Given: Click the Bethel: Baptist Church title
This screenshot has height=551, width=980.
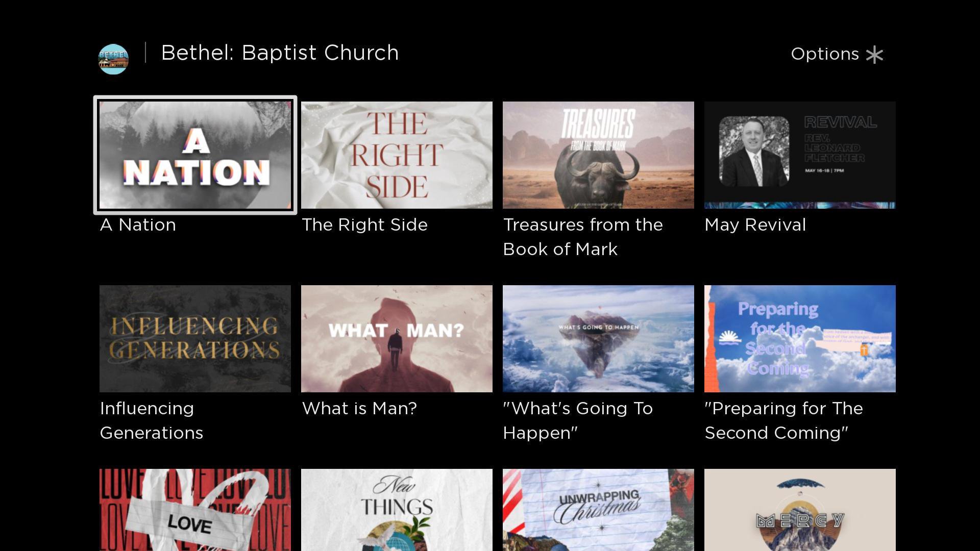Looking at the screenshot, I should (x=280, y=53).
